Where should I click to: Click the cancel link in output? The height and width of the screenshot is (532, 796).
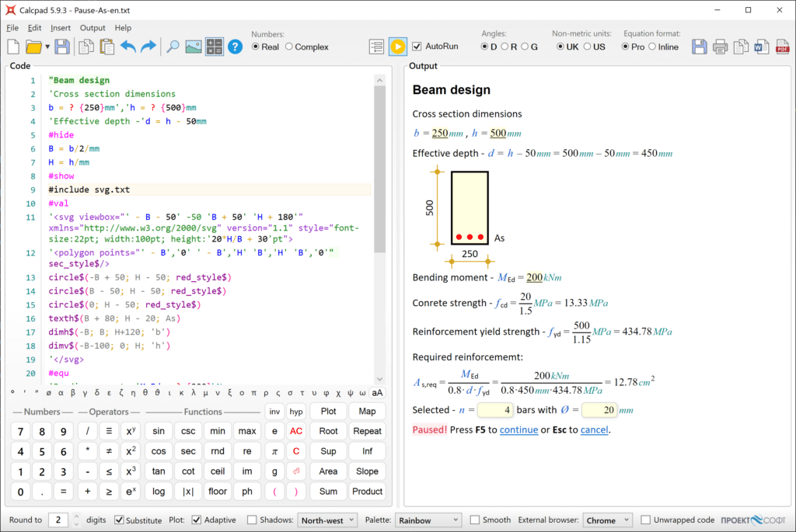click(594, 429)
